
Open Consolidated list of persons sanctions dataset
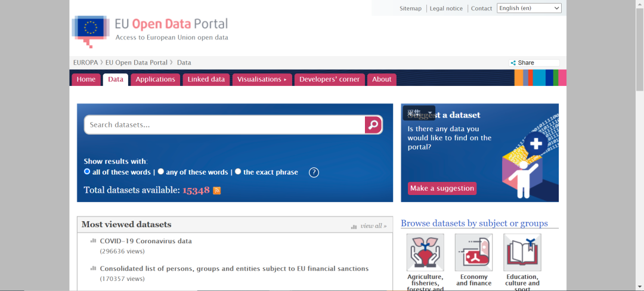[234, 268]
